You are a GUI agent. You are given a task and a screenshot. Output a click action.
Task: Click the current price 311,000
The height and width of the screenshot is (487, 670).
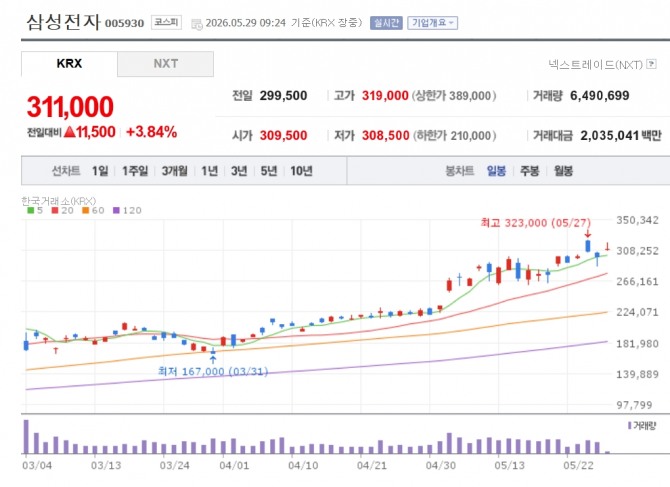70,106
